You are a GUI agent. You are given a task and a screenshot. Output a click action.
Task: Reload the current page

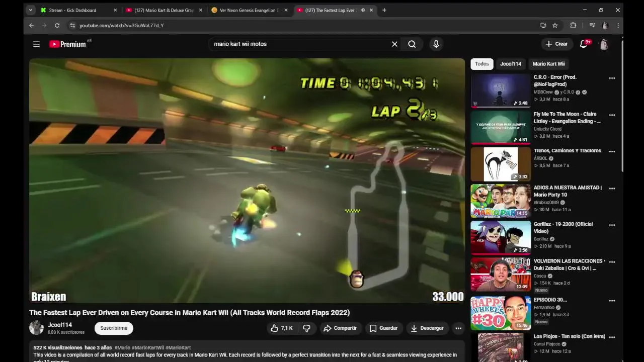tap(57, 25)
